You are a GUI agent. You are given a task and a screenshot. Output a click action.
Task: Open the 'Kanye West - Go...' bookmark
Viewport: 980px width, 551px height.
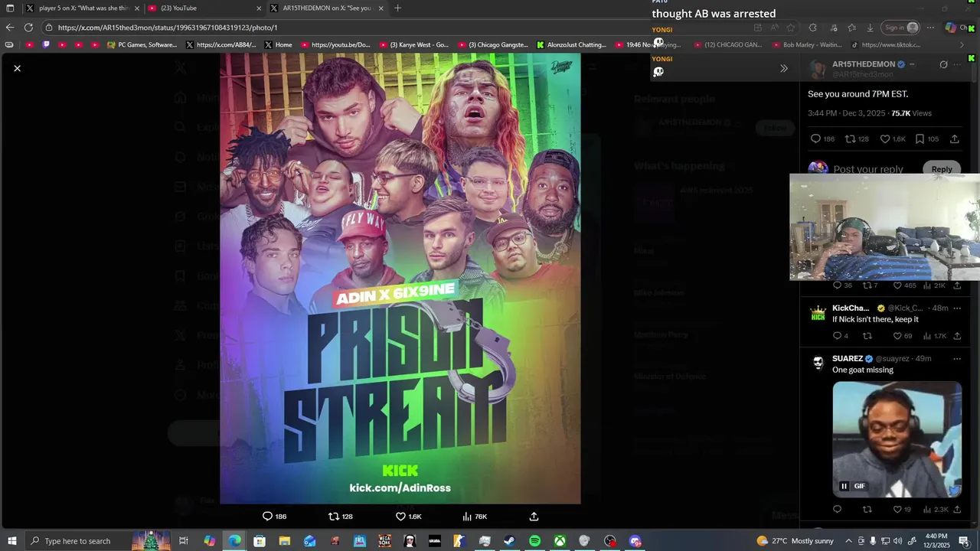coord(414,45)
